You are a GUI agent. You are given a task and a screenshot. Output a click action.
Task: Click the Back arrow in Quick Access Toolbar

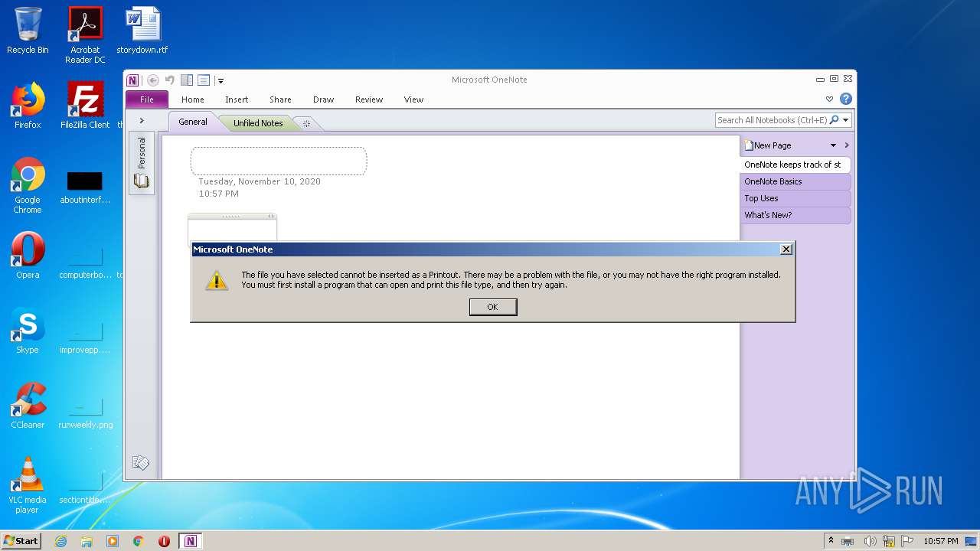coord(153,80)
